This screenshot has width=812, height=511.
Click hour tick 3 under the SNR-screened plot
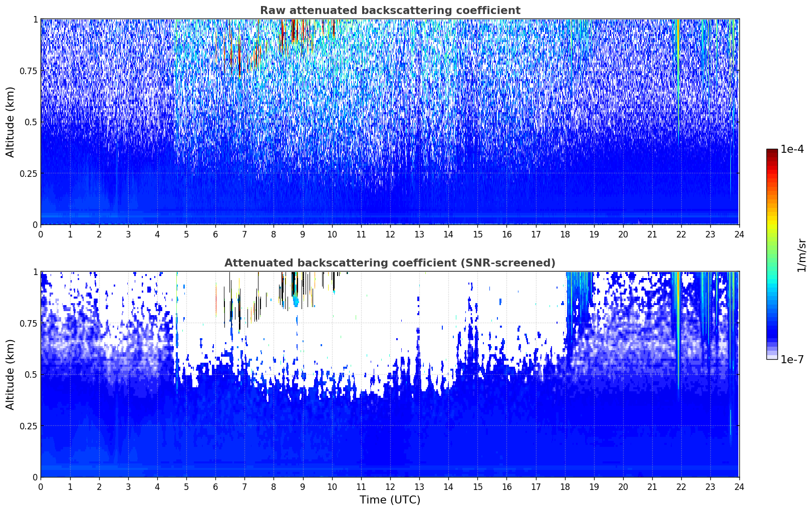[128, 486]
